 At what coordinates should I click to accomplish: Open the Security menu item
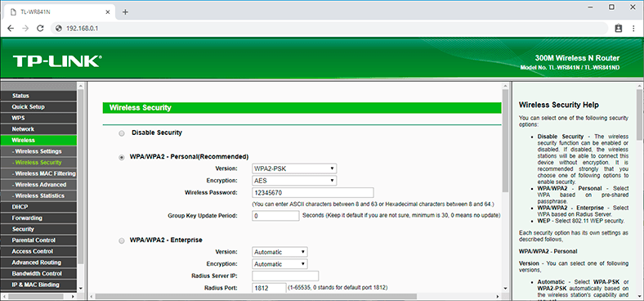tap(38, 229)
